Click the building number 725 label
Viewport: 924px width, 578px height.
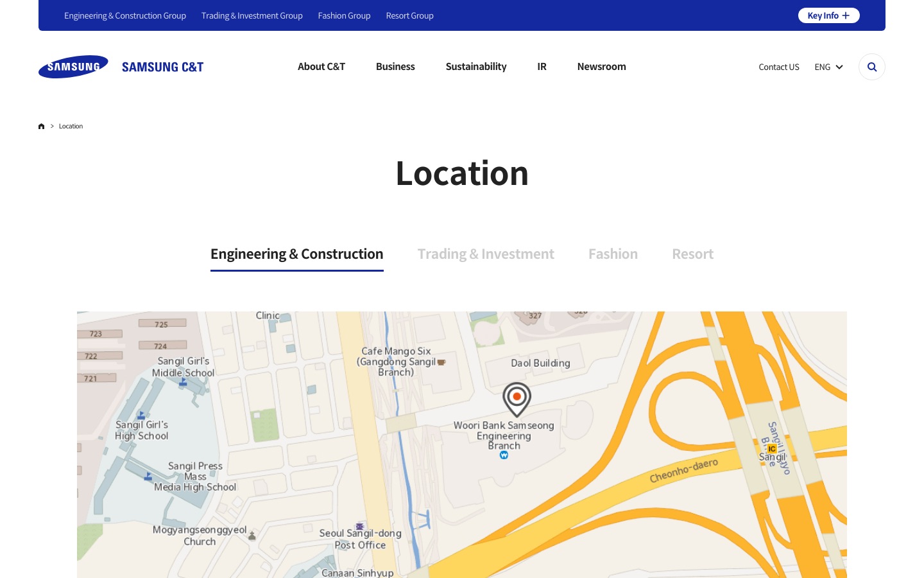161,324
